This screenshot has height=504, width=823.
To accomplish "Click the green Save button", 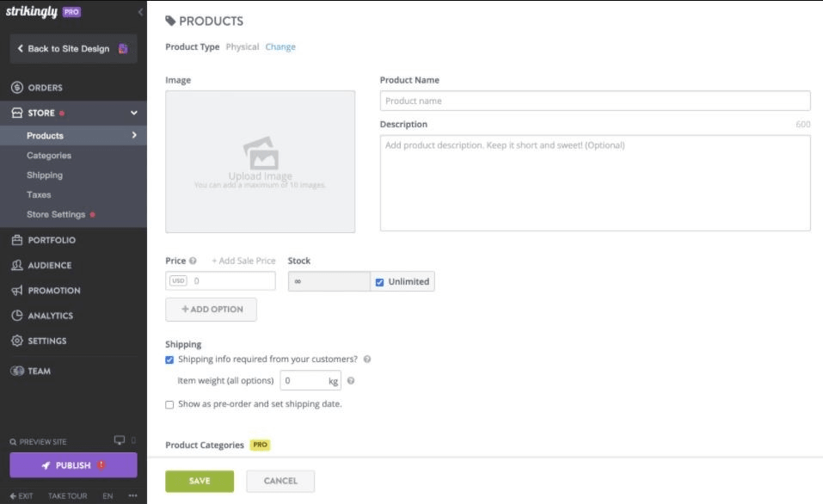I will pos(199,481).
